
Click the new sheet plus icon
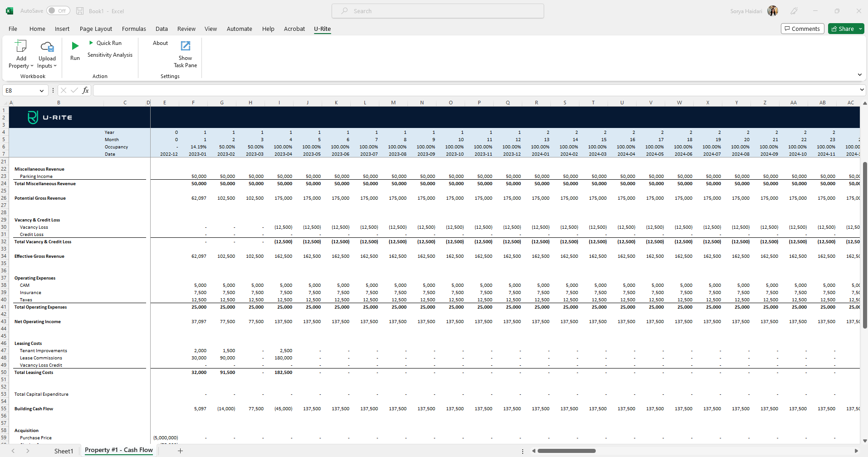pyautogui.click(x=180, y=451)
